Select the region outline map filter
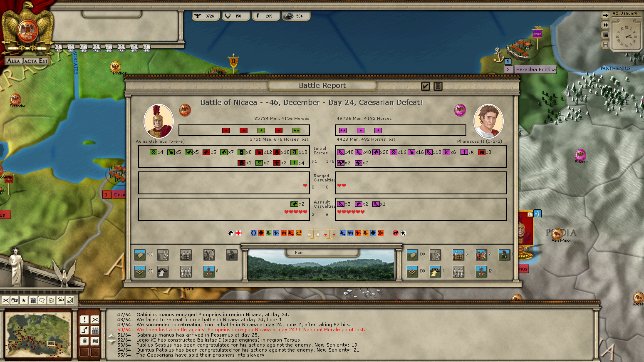Image resolution: width=644 pixels, height=362 pixels. click(42, 300)
